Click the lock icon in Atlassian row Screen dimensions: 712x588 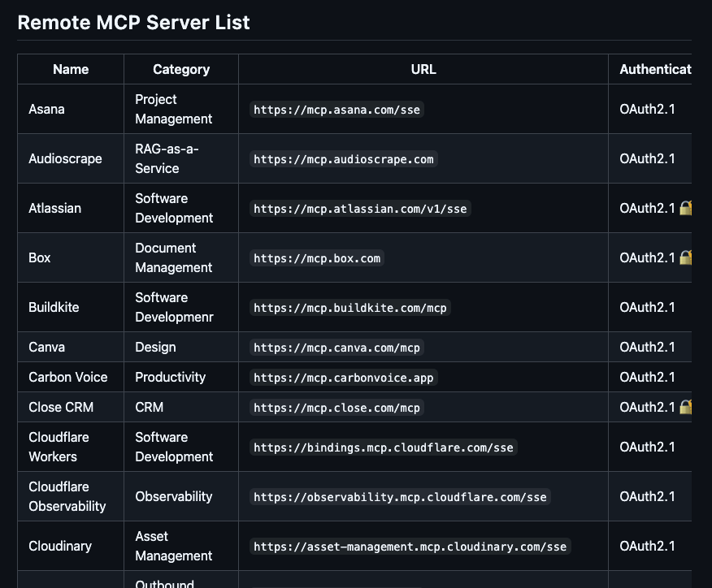pos(686,208)
